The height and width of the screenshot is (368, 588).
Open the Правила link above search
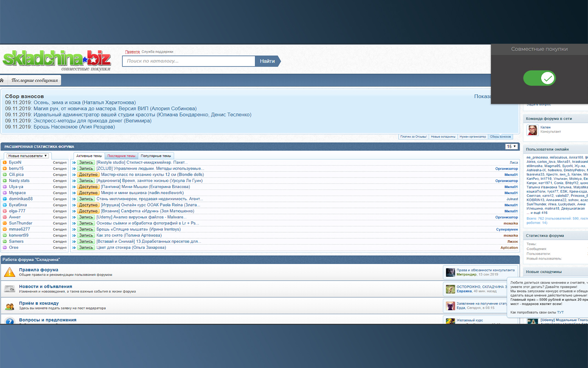tap(132, 52)
